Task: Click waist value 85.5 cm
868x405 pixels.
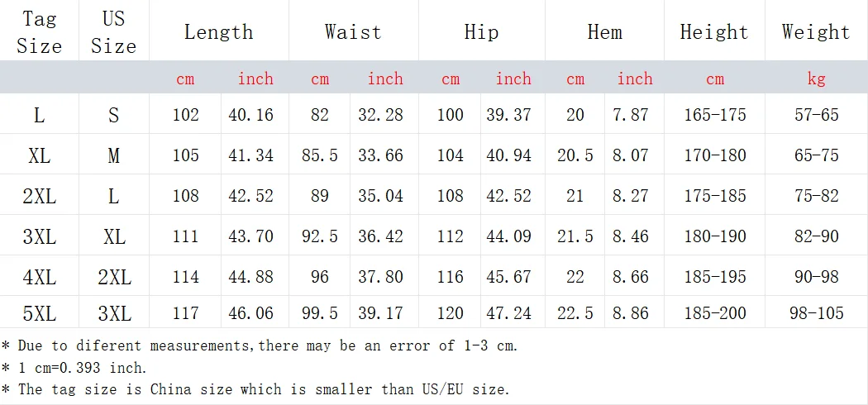Action: [320, 155]
